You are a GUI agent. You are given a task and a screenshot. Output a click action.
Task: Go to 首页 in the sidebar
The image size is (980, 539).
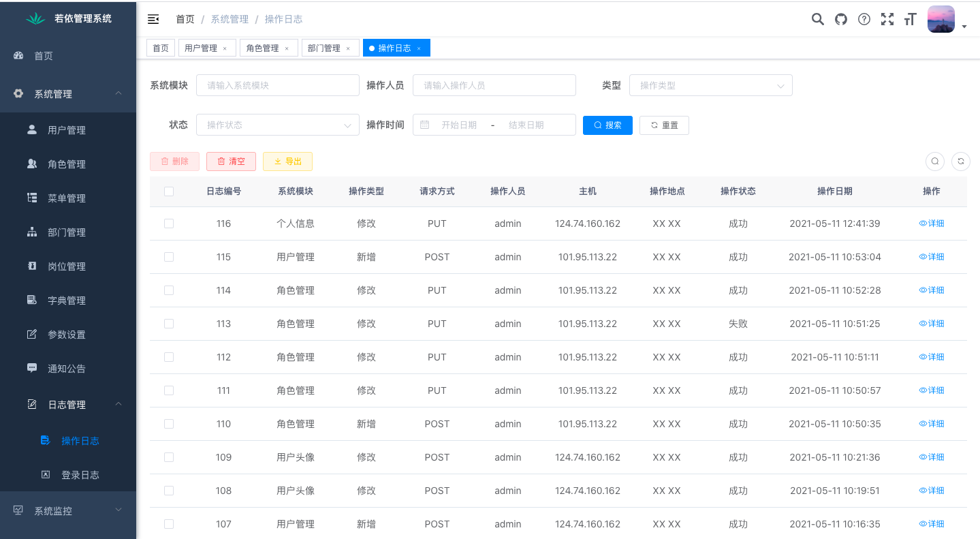coord(68,56)
